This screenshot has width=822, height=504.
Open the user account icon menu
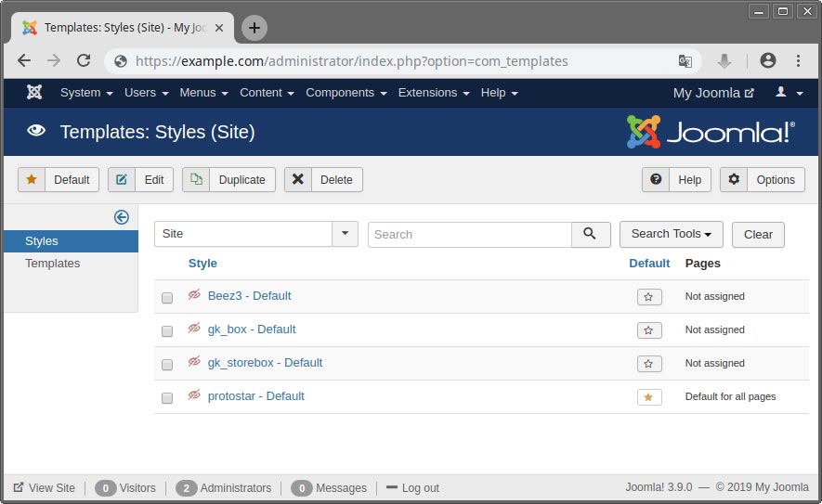pyautogui.click(x=789, y=92)
